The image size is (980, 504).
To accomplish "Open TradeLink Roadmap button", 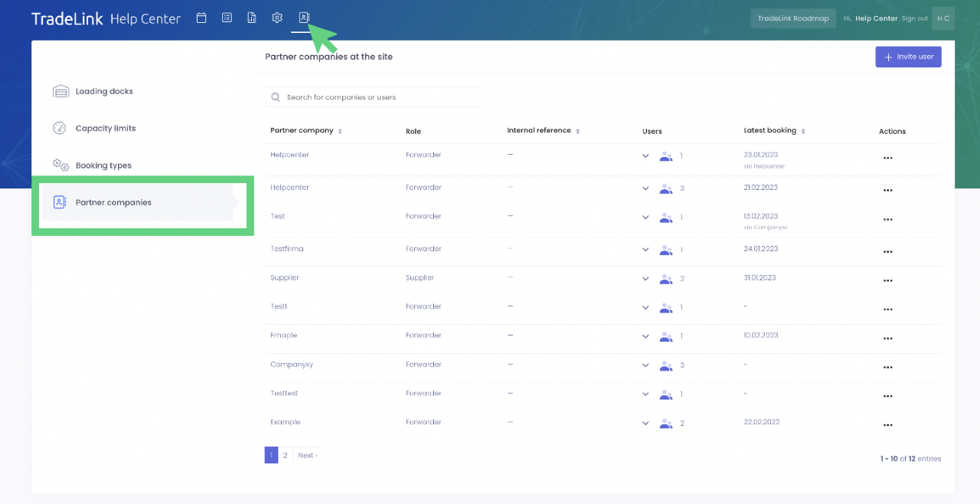I will (792, 18).
